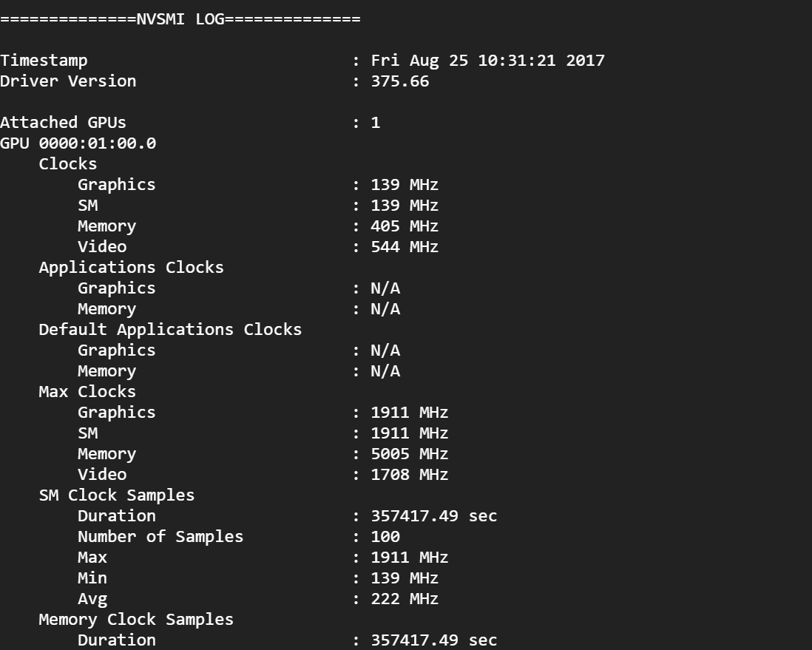Click the Attached GPUs label
812x650 pixels.
click(x=63, y=123)
